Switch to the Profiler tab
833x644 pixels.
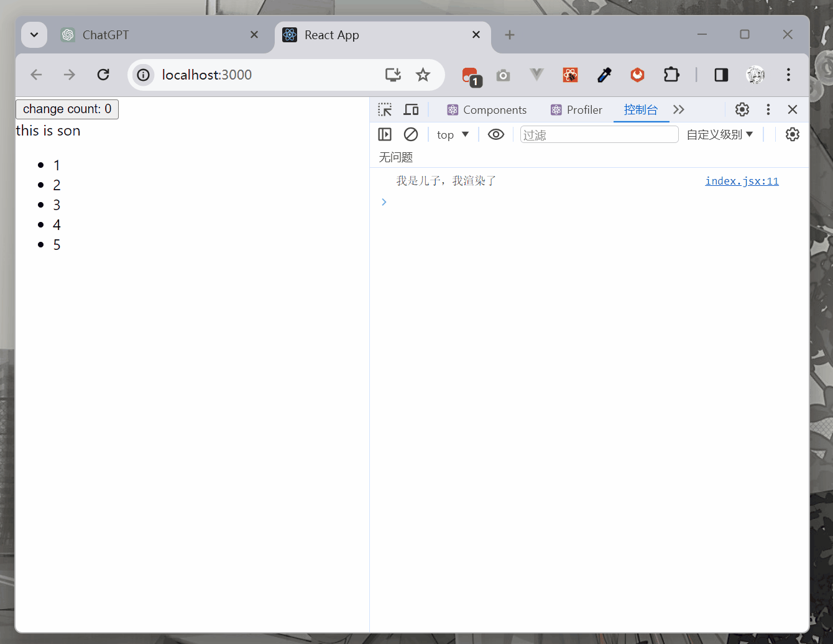[x=576, y=110]
